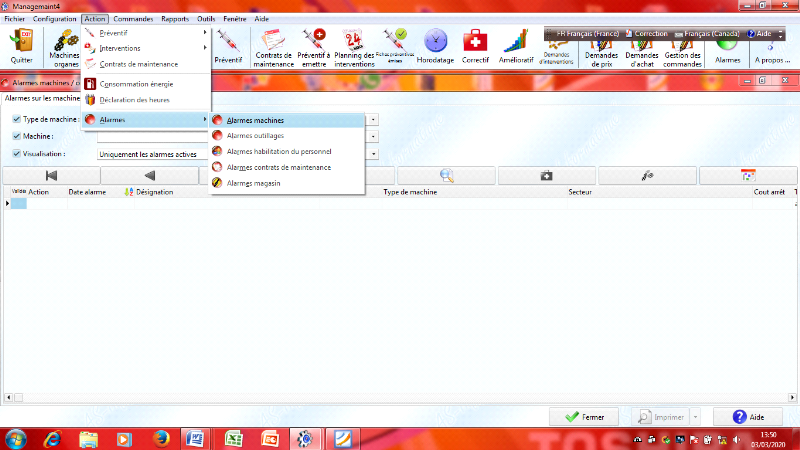
Task: Click the calendar planning grid button
Action: (748, 176)
